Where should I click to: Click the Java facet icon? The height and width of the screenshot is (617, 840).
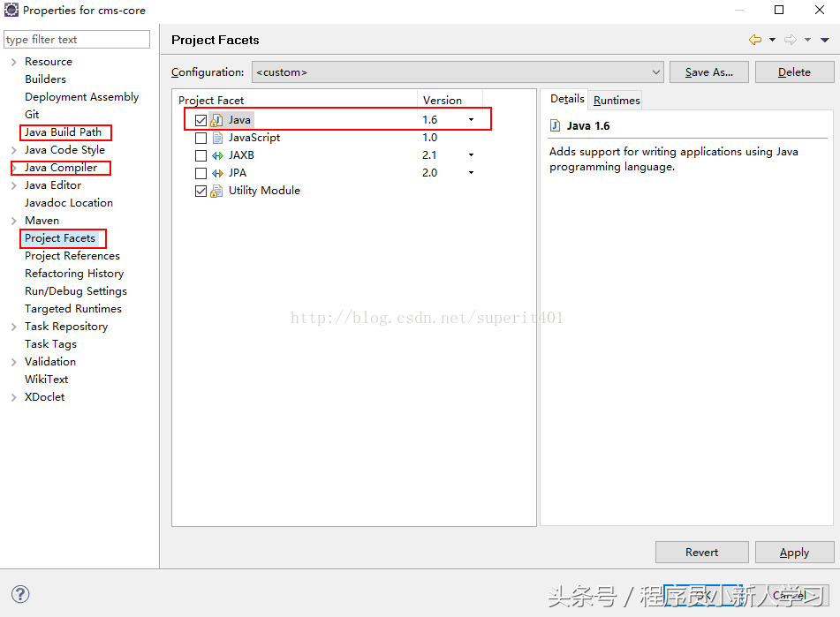(x=216, y=120)
